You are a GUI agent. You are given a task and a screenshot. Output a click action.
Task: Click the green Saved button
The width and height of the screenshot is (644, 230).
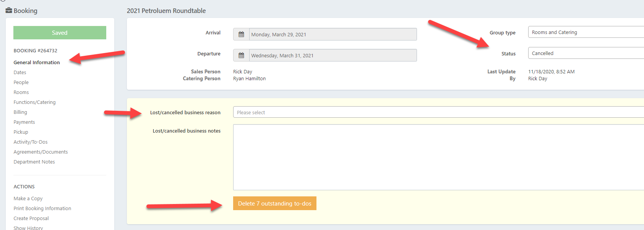point(60,33)
